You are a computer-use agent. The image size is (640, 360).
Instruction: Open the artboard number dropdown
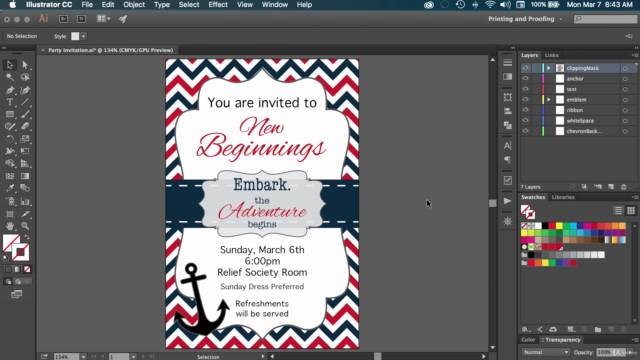point(133,357)
